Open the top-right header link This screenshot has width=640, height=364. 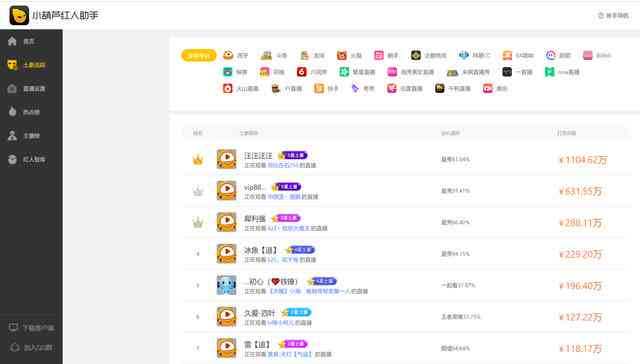click(613, 16)
